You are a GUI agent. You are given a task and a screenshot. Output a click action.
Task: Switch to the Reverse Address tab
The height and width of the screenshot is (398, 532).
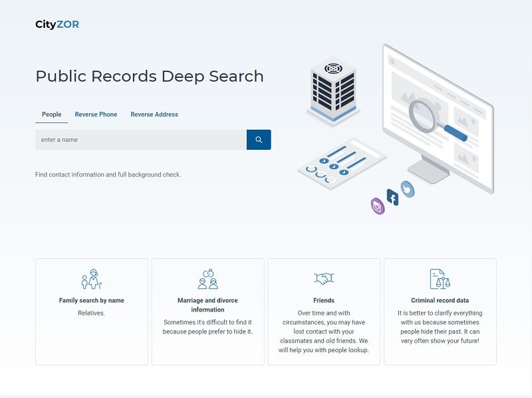pyautogui.click(x=154, y=114)
